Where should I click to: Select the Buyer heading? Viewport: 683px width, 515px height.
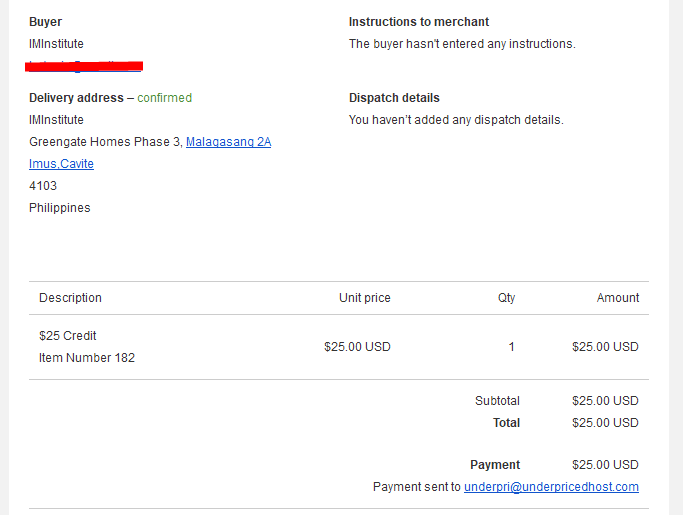45,22
